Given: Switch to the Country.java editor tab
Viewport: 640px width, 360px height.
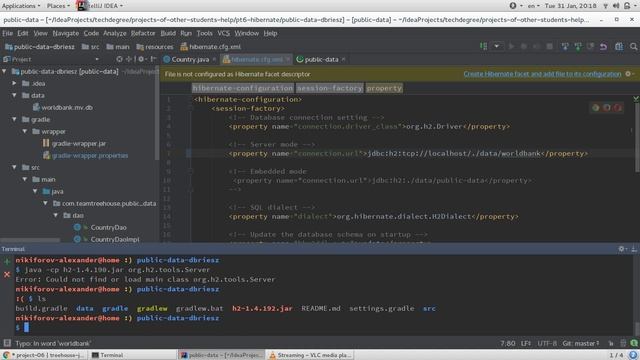Looking at the screenshot, I should point(189,60).
